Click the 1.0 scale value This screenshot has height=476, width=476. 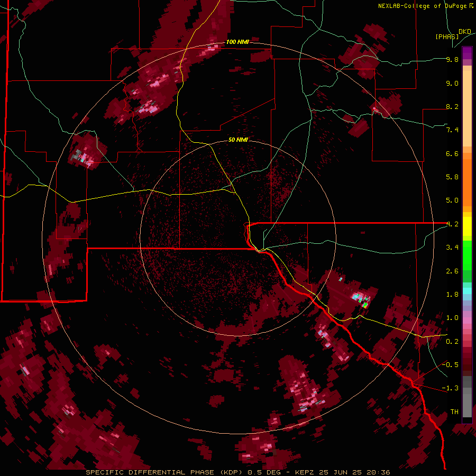[452, 318]
